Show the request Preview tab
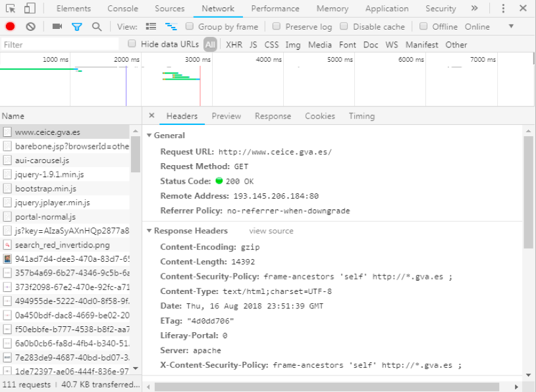536x392 pixels. 227,116
